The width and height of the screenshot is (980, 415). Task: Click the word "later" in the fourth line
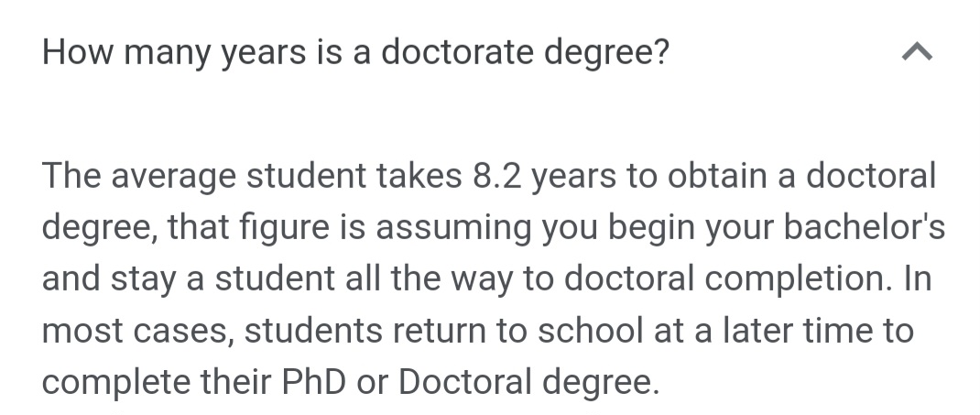click(757, 330)
